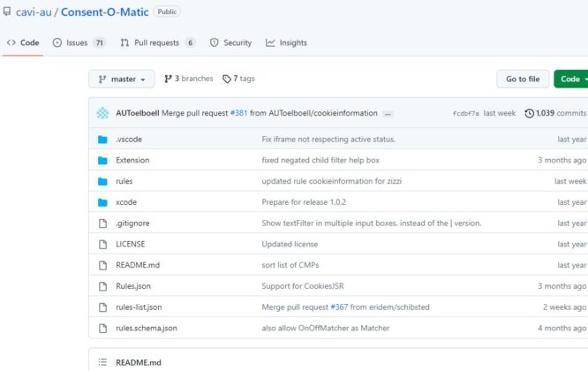
Task: Switch to the Issues tab
Action: [79, 42]
